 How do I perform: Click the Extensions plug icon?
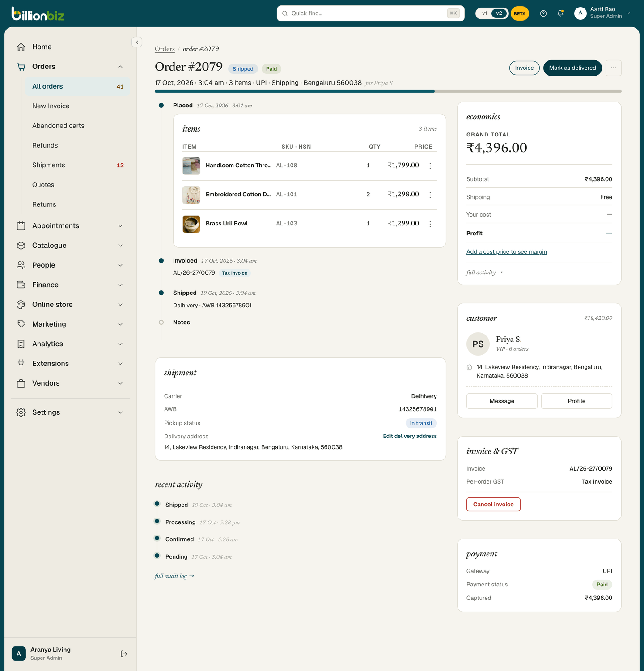coord(21,364)
